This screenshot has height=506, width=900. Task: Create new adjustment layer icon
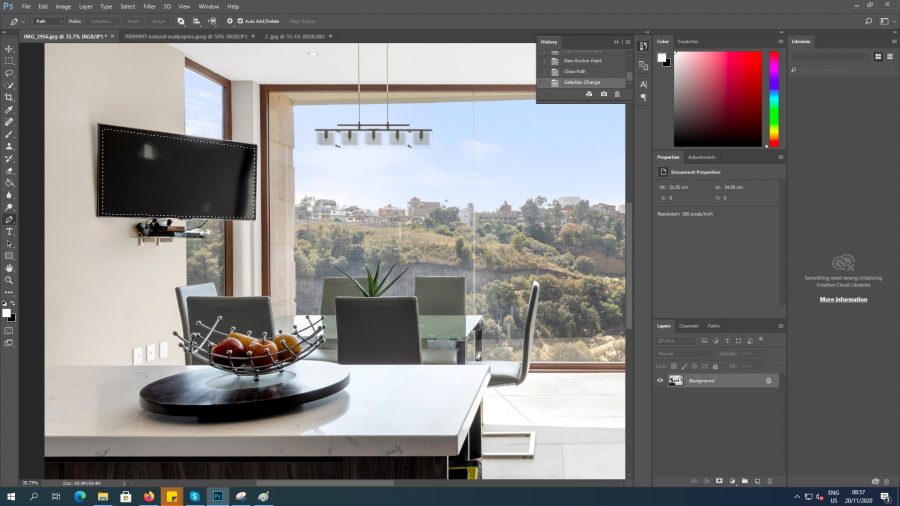(732, 481)
